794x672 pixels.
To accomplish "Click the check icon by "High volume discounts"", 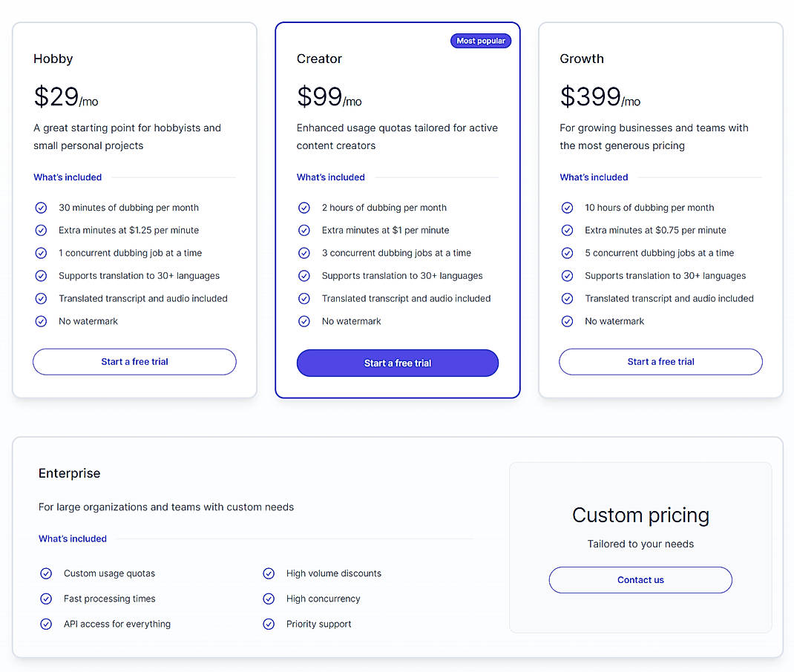I will point(269,573).
